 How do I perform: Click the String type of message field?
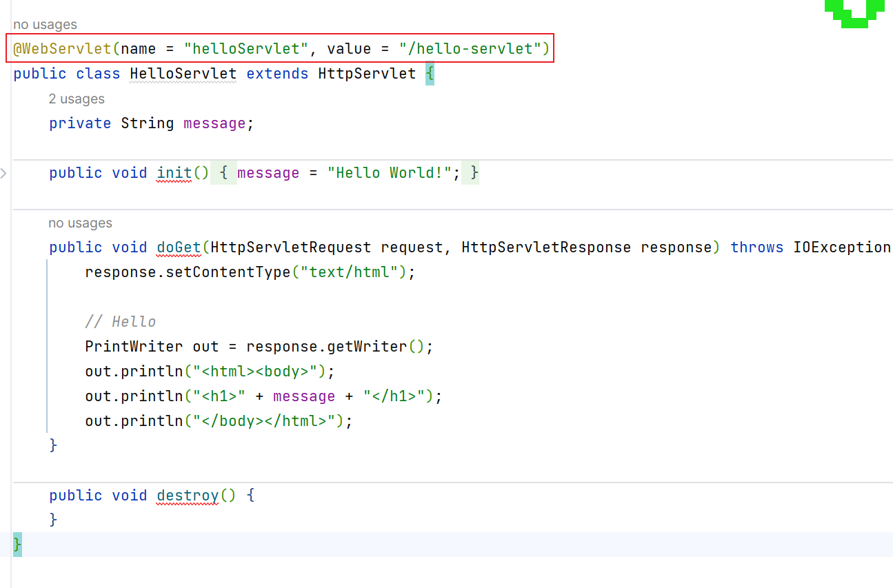coord(148,123)
